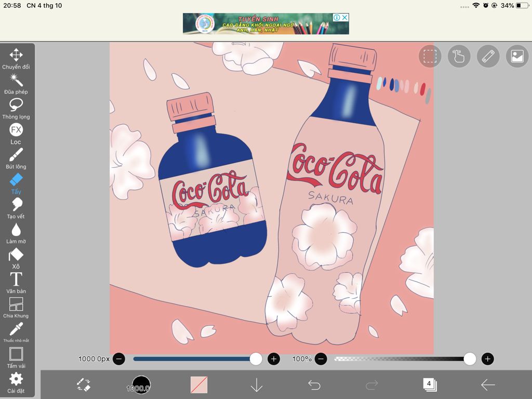The image size is (532, 399).
Task: Open the selection area dashed-square button
Action: (430, 56)
